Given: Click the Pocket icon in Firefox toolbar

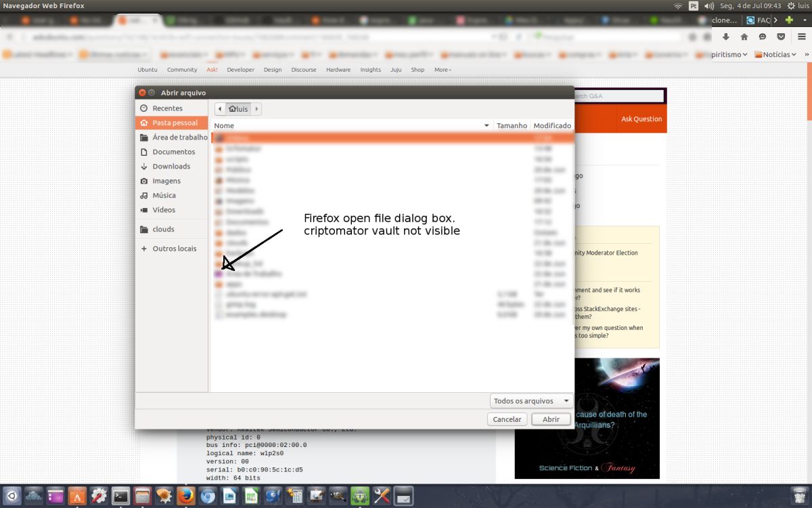Looking at the screenshot, I should [780, 37].
